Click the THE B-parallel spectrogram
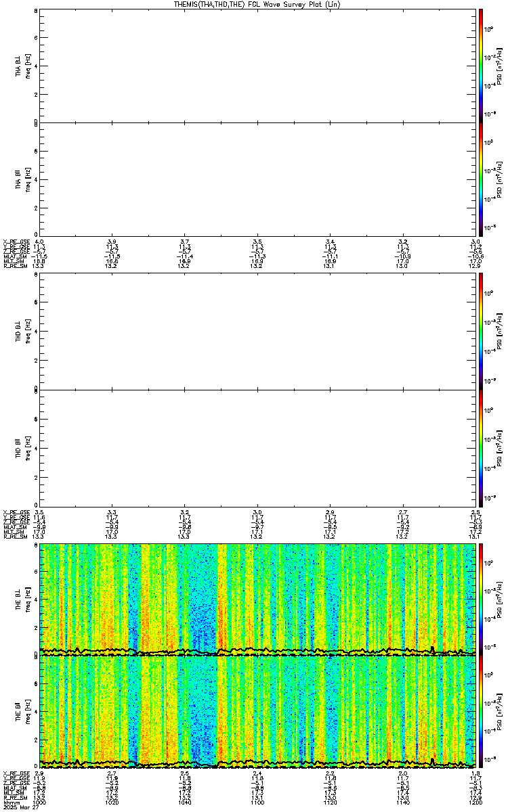The height and width of the screenshot is (812, 508). click(257, 713)
